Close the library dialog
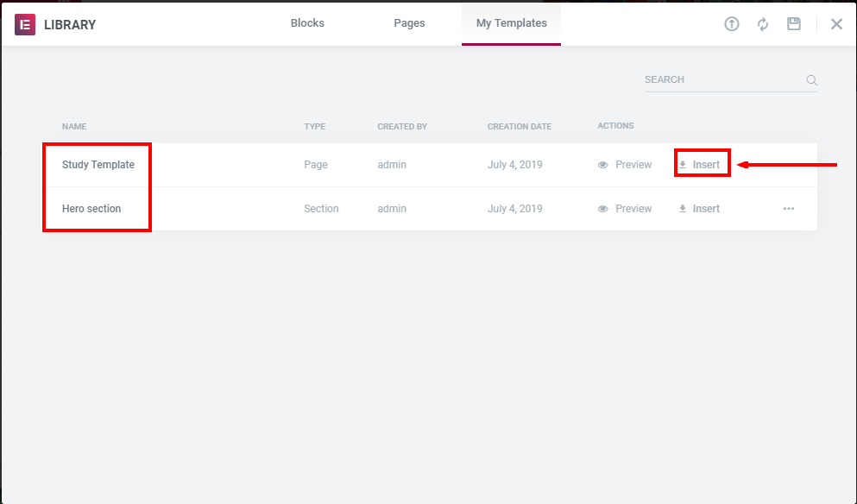This screenshot has height=504, width=857. (x=836, y=24)
